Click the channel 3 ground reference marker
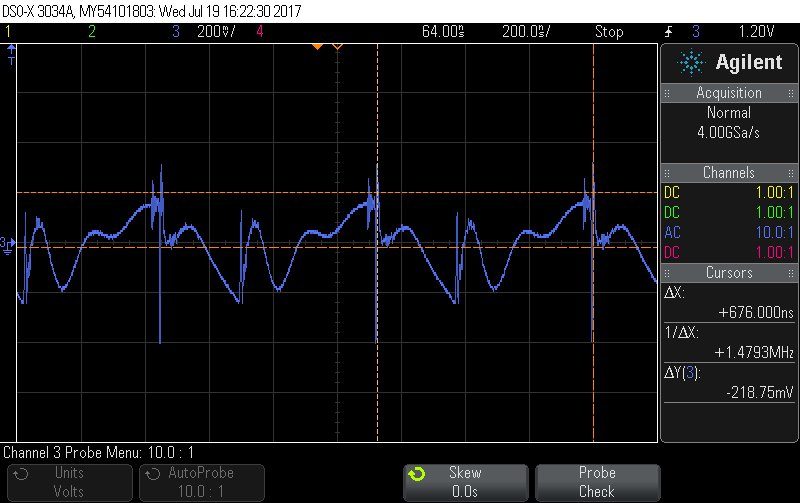The width and height of the screenshot is (800, 503). tap(8, 246)
